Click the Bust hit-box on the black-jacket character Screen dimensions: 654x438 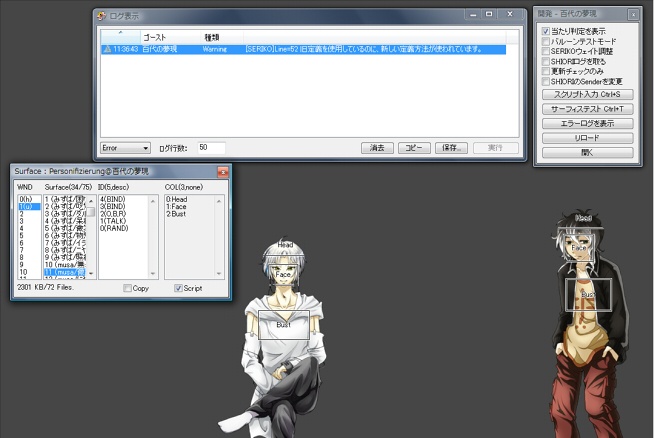click(588, 295)
